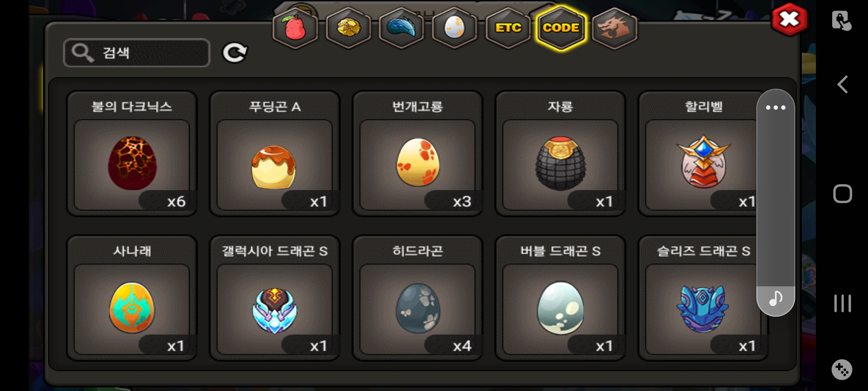Focus the 검색 search field
The image size is (868, 391).
pos(137,53)
